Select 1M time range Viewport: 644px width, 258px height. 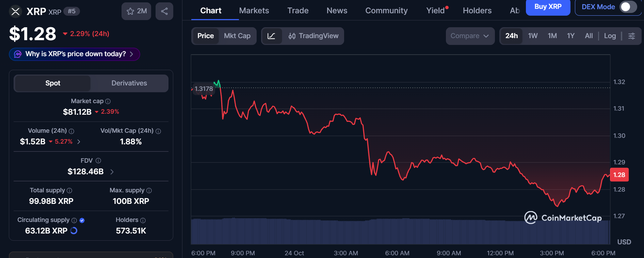(x=552, y=36)
